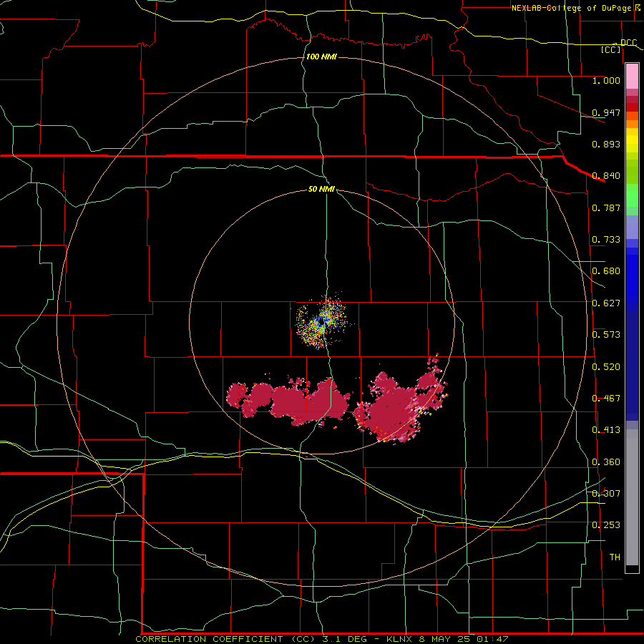Click the 0.467 legend value
The image size is (644, 644).
pos(606,399)
